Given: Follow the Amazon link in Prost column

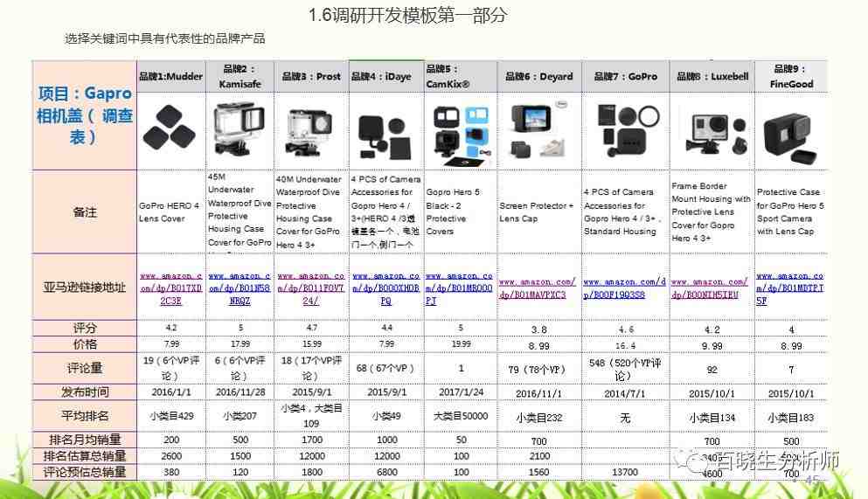Looking at the screenshot, I should point(311,288).
